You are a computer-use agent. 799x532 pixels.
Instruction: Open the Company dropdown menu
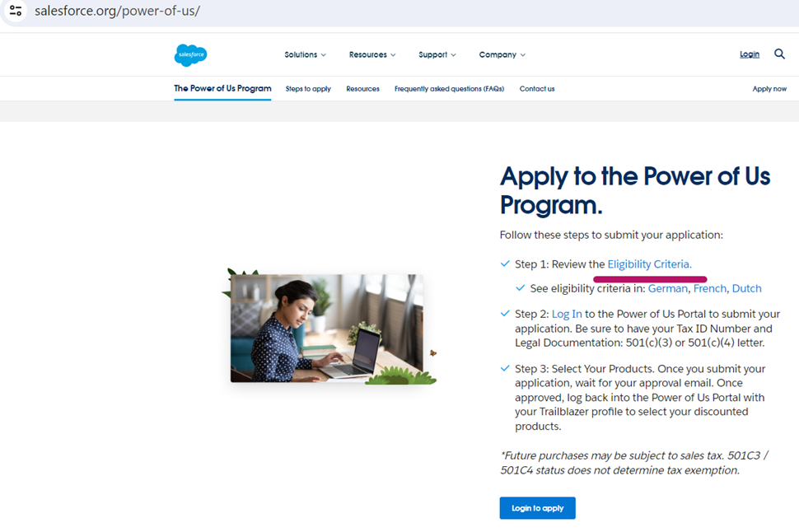502,55
